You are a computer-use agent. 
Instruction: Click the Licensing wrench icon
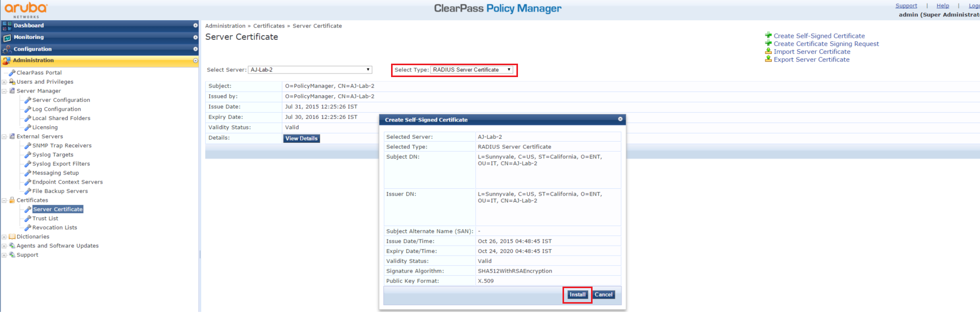click(x=28, y=127)
